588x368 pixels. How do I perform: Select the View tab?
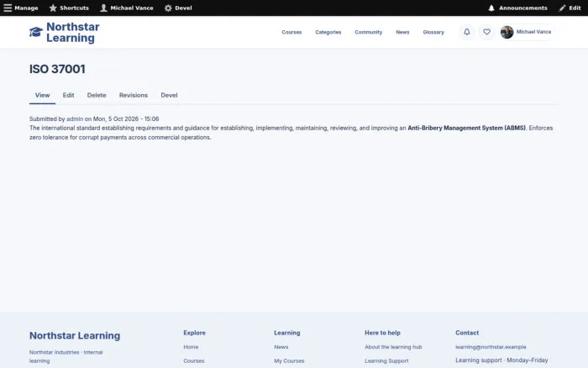click(42, 95)
